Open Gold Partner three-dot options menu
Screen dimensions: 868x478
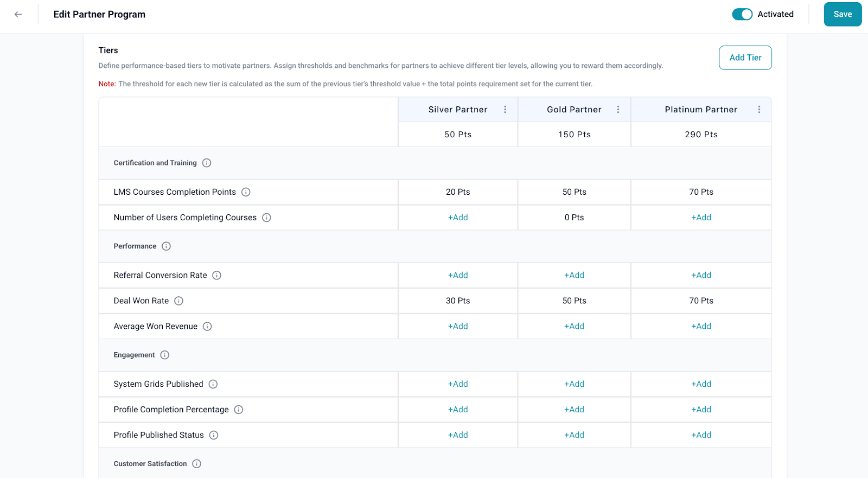coord(618,110)
